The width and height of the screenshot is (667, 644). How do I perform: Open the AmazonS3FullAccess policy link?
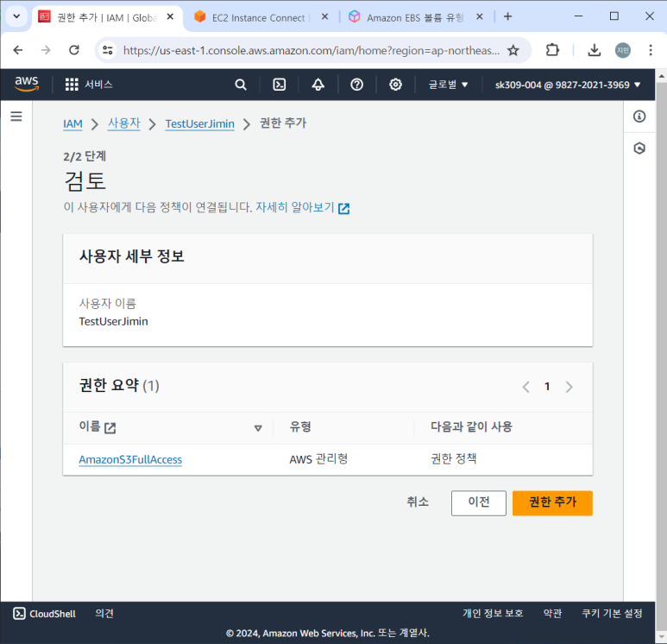coord(130,460)
